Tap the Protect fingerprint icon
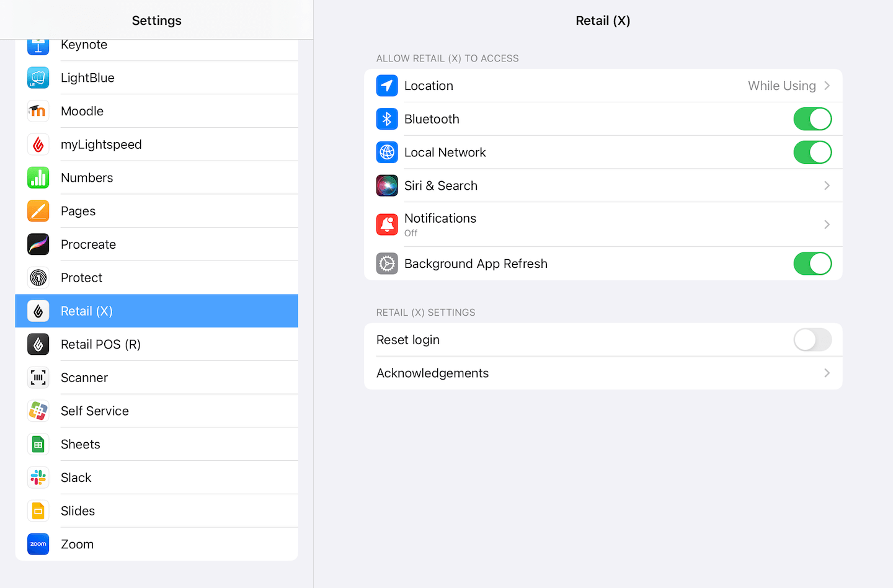The image size is (893, 588). click(x=38, y=278)
